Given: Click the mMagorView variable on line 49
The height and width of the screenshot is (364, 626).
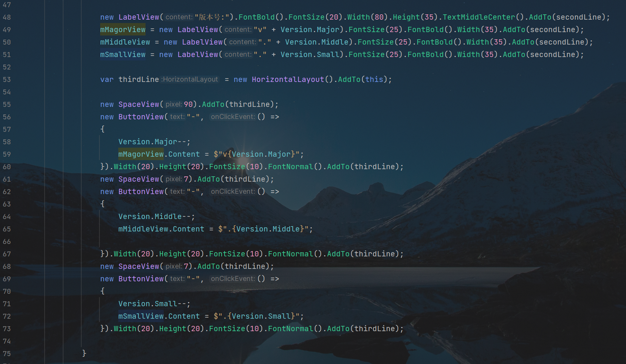Looking at the screenshot, I should pyautogui.click(x=123, y=29).
